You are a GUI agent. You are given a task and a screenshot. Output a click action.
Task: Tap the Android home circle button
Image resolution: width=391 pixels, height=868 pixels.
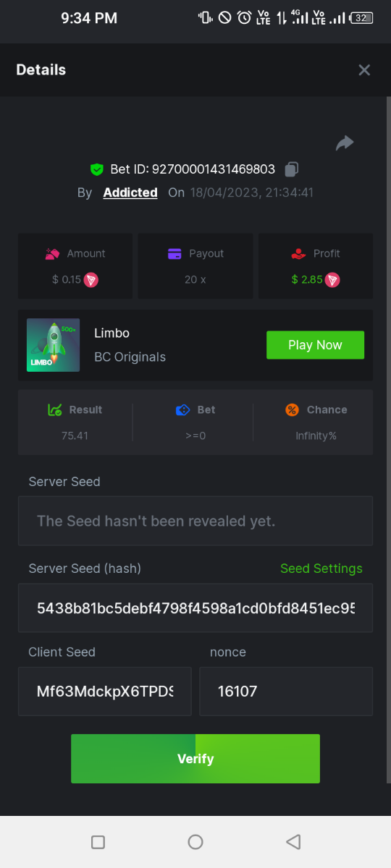coord(195,842)
